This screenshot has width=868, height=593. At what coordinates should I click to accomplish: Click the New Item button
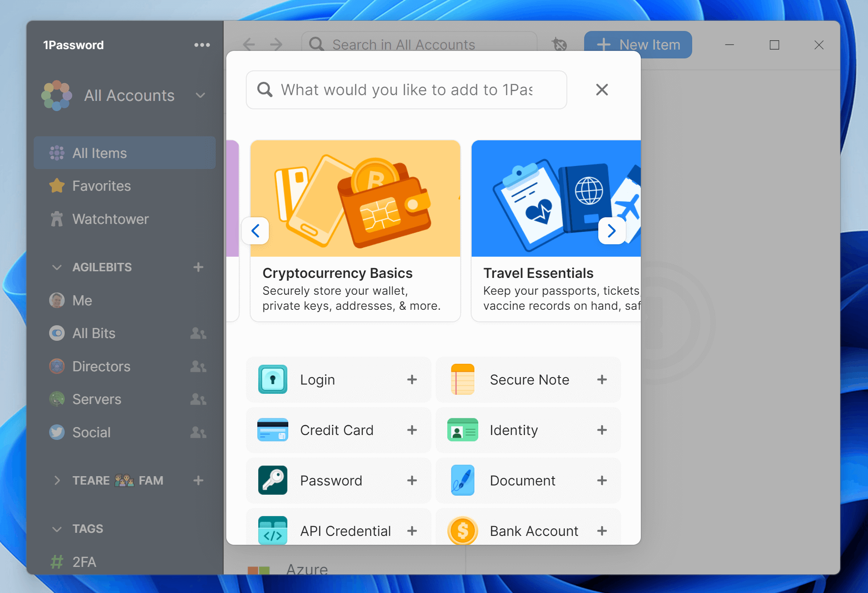point(637,44)
